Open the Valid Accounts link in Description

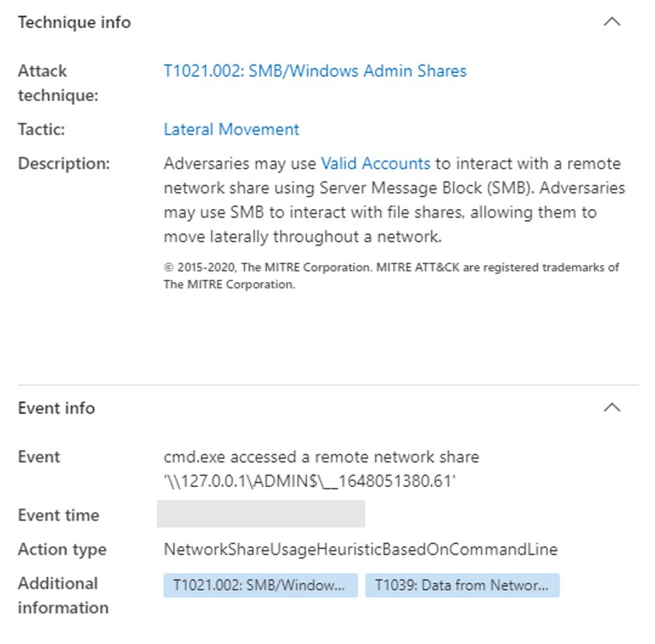[375, 163]
